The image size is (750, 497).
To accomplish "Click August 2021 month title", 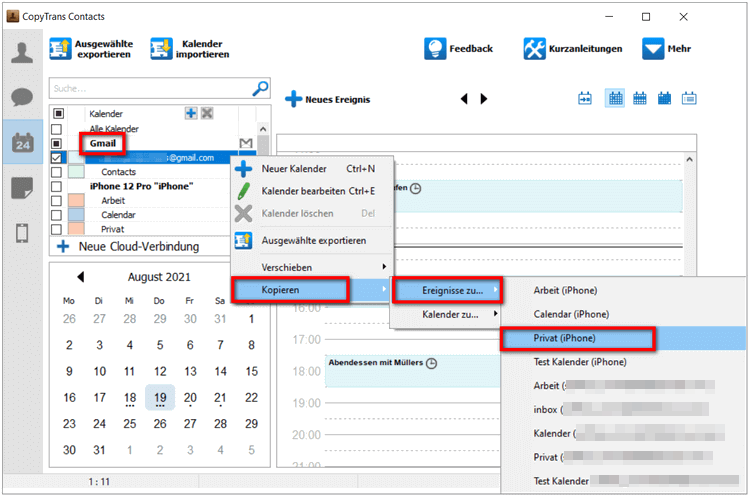I will [x=159, y=277].
